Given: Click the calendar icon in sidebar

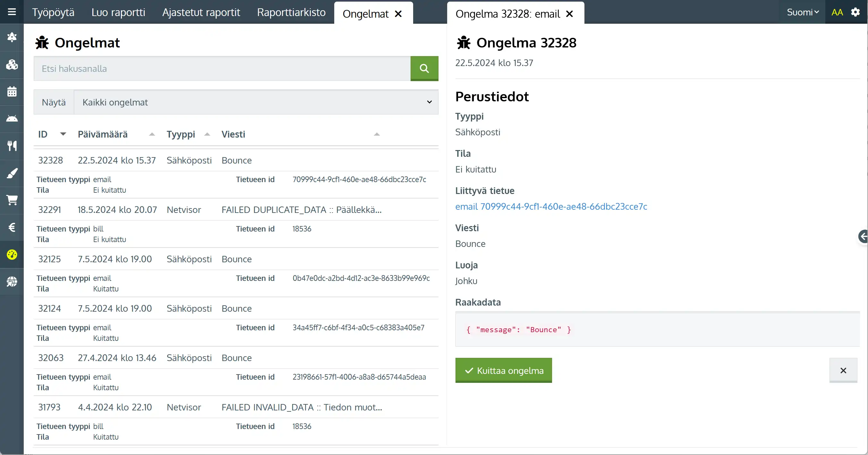Looking at the screenshot, I should pos(12,92).
